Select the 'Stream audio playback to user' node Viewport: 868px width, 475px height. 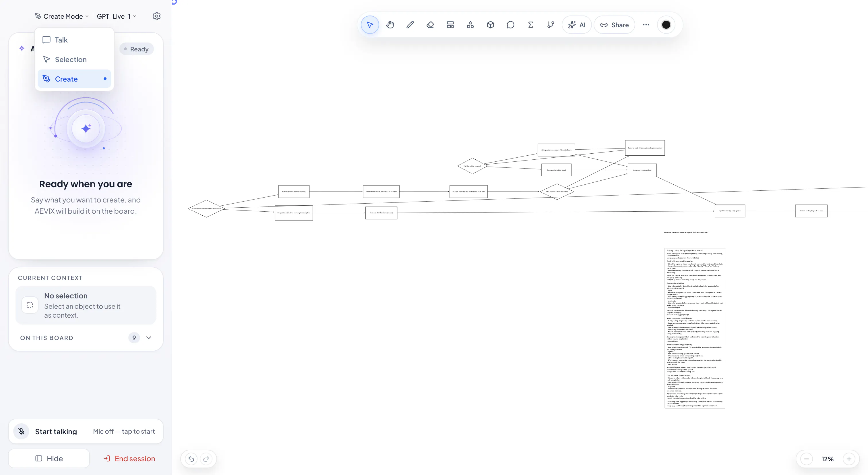(811, 211)
